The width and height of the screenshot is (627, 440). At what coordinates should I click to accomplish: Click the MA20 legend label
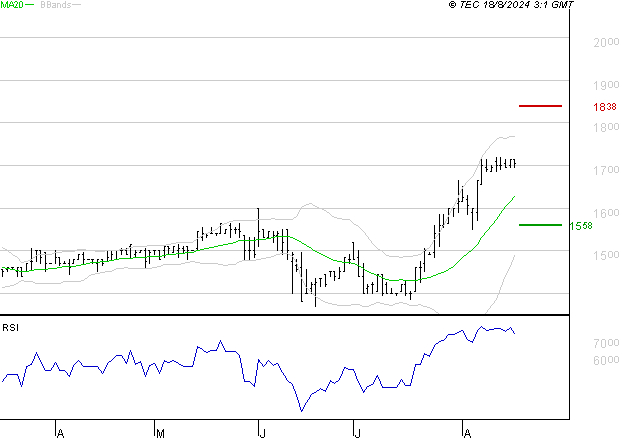tap(12, 5)
